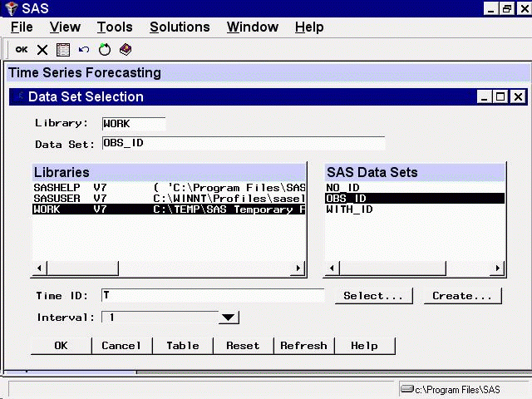The image size is (532, 399).
Task: Click Libraries horizontal scrollbar thumb
Action: click(x=82, y=268)
